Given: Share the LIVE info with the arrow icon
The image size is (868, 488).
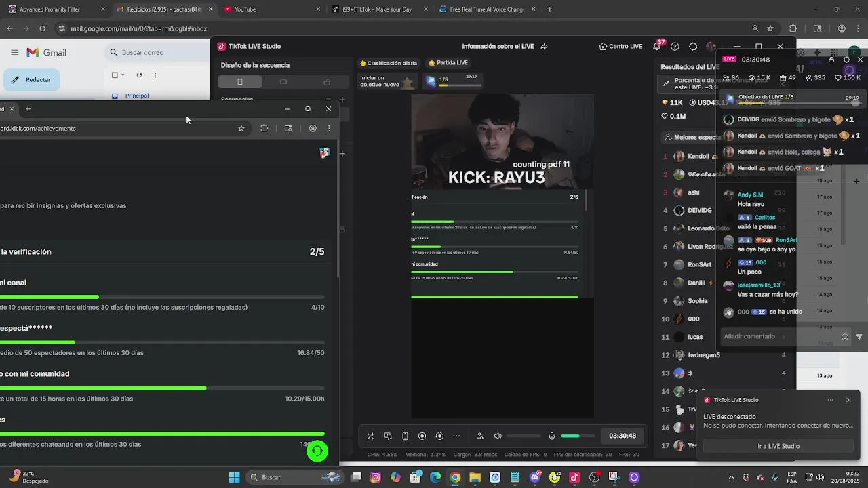Looking at the screenshot, I should click(544, 46).
